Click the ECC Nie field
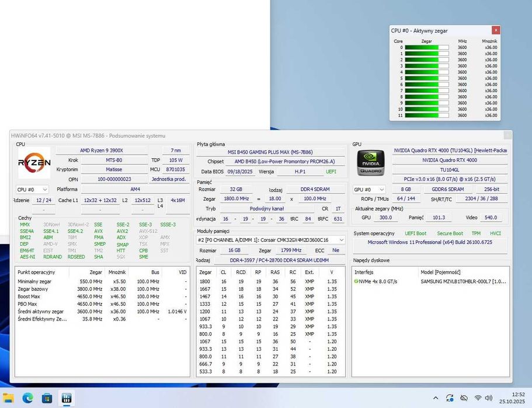Image resolution: width=532 pixels, height=408 pixels. pos(336,250)
